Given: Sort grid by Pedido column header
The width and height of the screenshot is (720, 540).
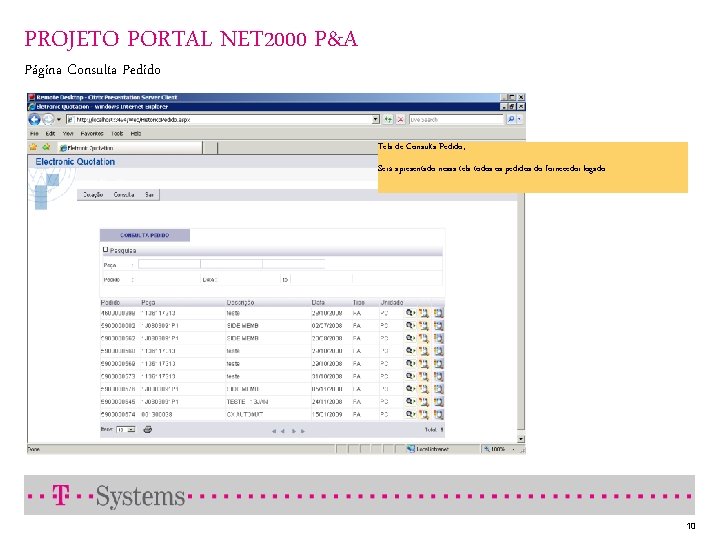Looking at the screenshot, I should coord(110,303).
